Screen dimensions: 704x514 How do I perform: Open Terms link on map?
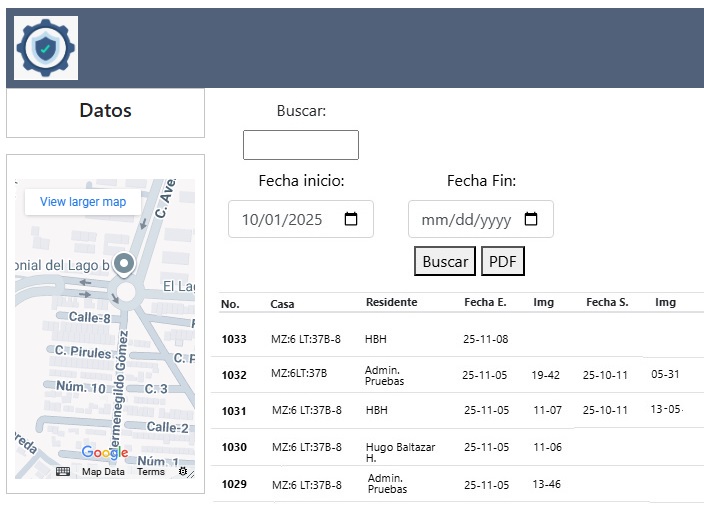(x=151, y=472)
